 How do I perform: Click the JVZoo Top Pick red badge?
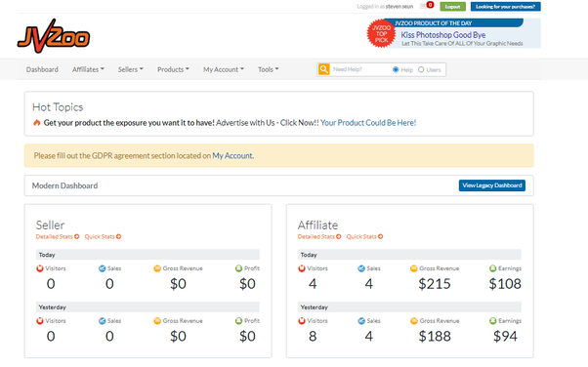tap(381, 34)
